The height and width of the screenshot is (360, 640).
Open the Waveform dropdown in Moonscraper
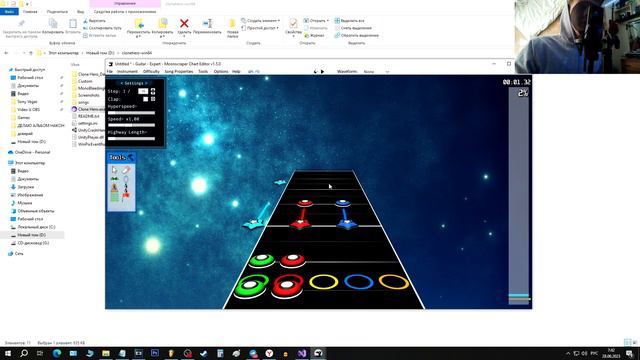point(376,72)
